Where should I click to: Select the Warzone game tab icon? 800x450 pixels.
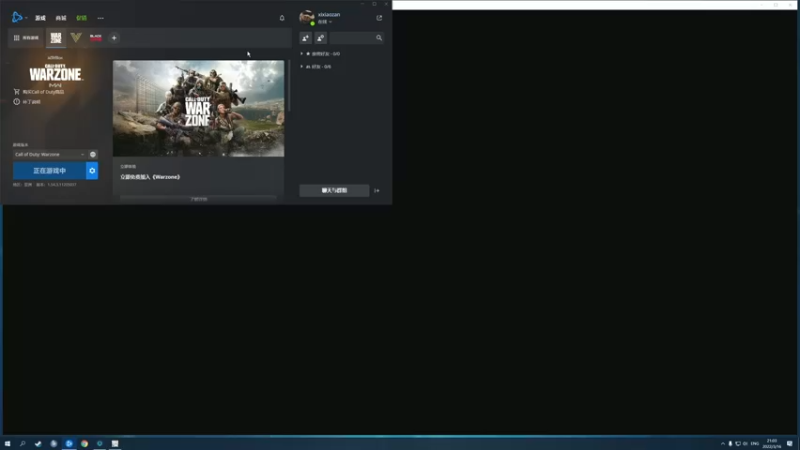pos(56,38)
